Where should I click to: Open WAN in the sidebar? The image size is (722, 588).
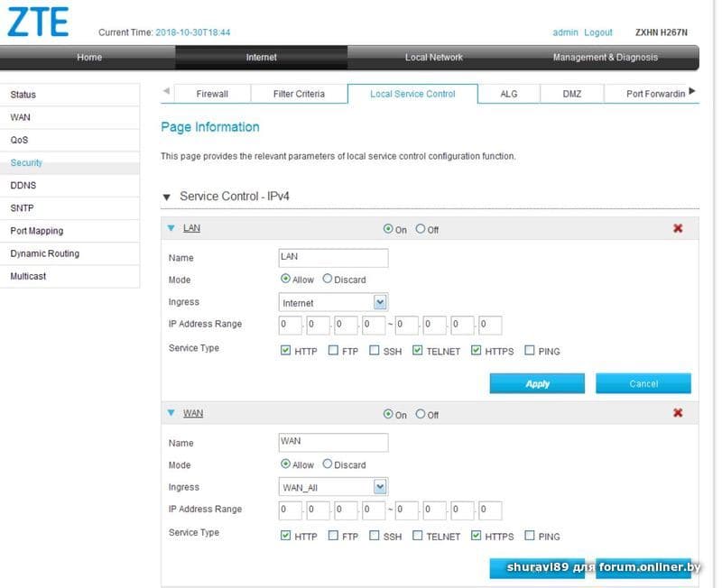[70, 117]
